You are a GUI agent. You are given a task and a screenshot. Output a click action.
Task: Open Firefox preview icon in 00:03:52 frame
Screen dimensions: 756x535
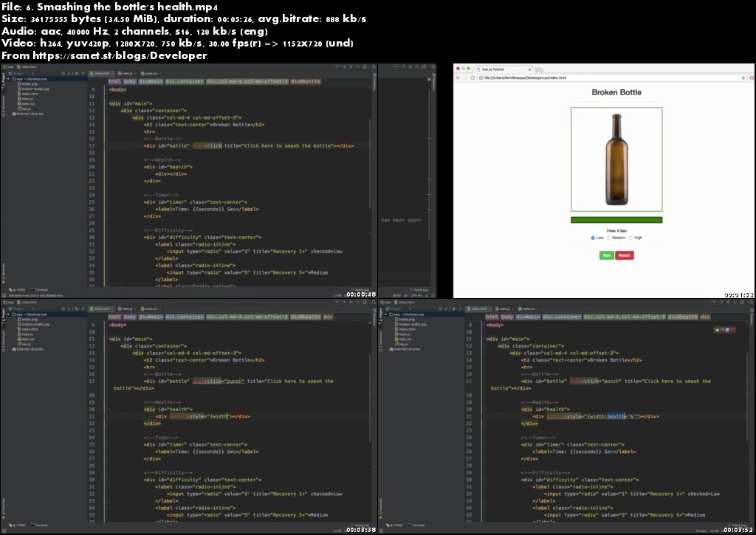pos(722,330)
